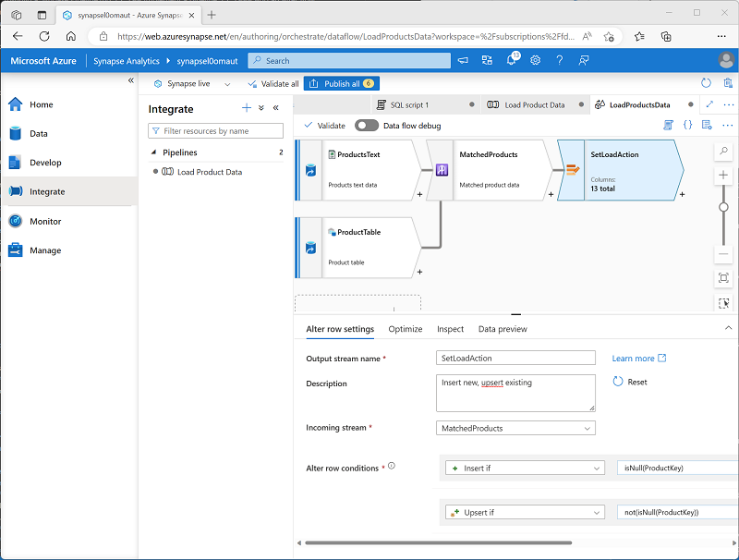
Task: Select the MatchedProducts transformation node
Action: (x=489, y=170)
